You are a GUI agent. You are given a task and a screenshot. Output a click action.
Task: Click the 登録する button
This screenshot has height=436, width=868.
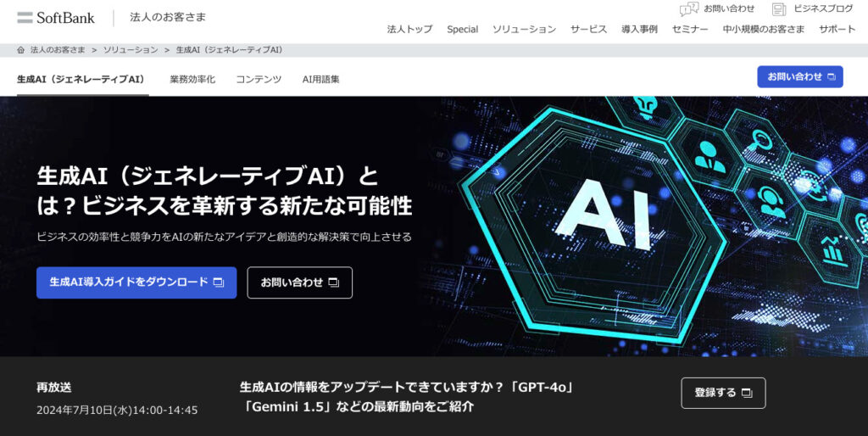tap(723, 393)
